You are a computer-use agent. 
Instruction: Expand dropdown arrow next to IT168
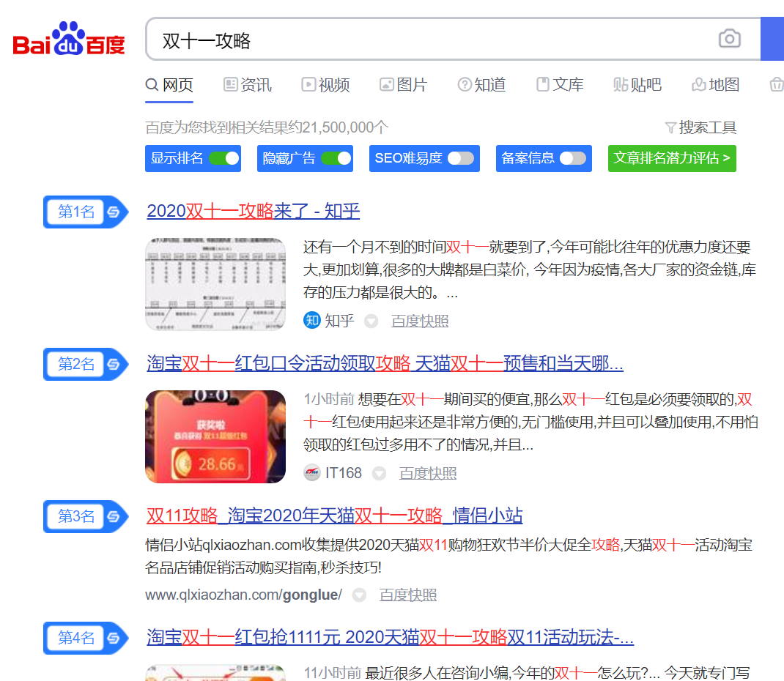380,473
